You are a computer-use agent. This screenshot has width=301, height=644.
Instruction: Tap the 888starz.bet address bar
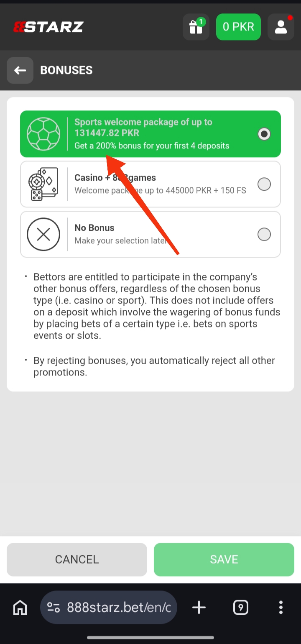tap(119, 607)
